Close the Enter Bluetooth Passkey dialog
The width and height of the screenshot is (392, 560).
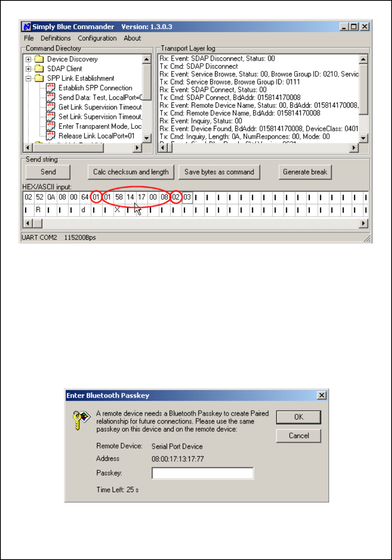click(322, 395)
